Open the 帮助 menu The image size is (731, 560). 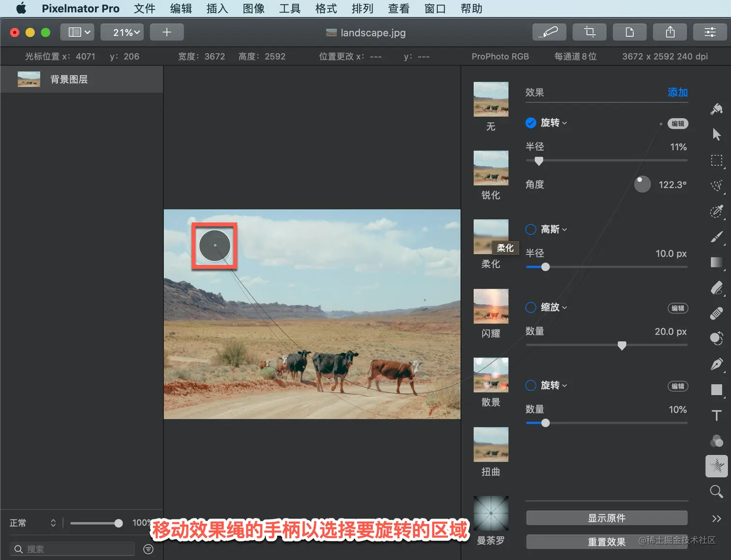pos(471,9)
